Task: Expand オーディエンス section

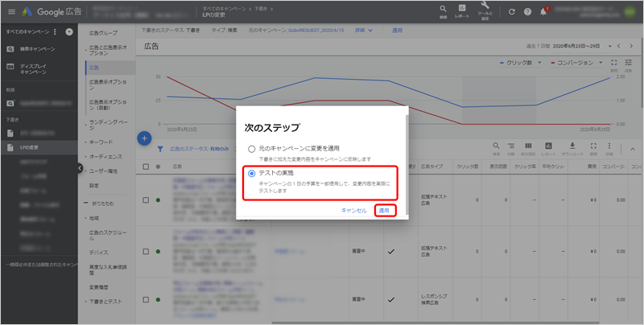Action: tap(103, 157)
